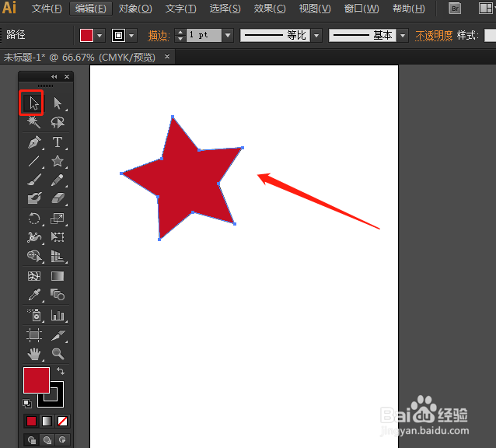Viewport: 496px width, 448px height.
Task: Open the 文件(F) menu
Action: (47, 9)
